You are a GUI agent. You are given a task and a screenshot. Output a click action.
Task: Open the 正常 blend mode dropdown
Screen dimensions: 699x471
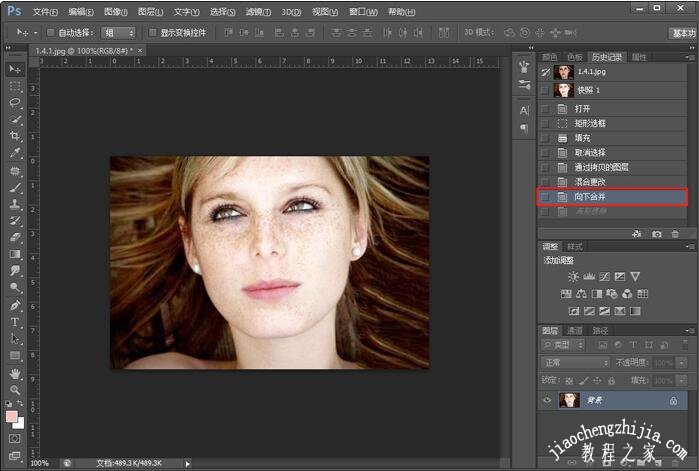(x=576, y=362)
